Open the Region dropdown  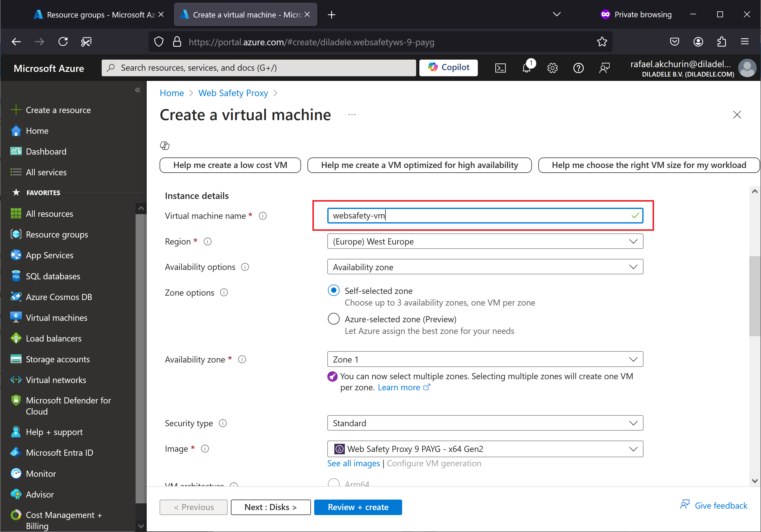point(485,242)
